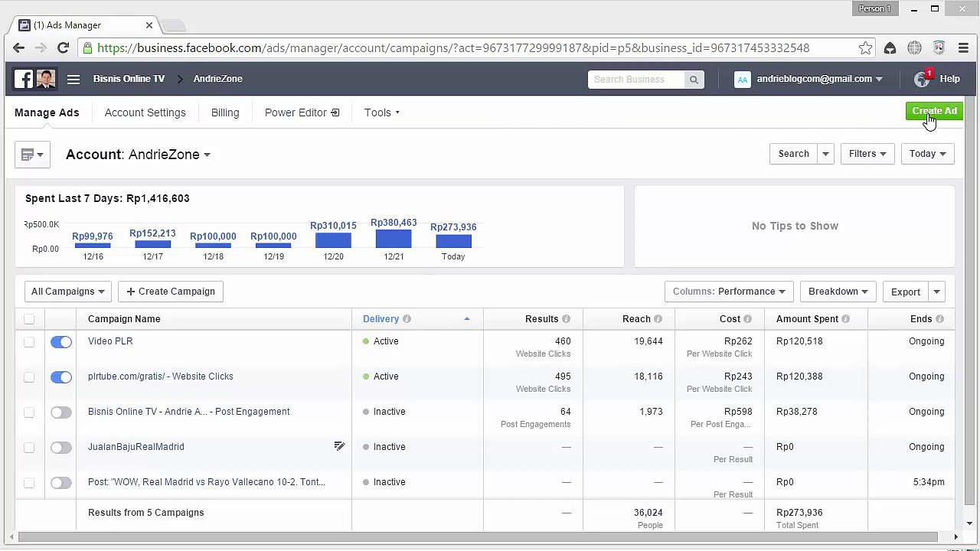Open the All Campaigns dropdown

click(68, 292)
